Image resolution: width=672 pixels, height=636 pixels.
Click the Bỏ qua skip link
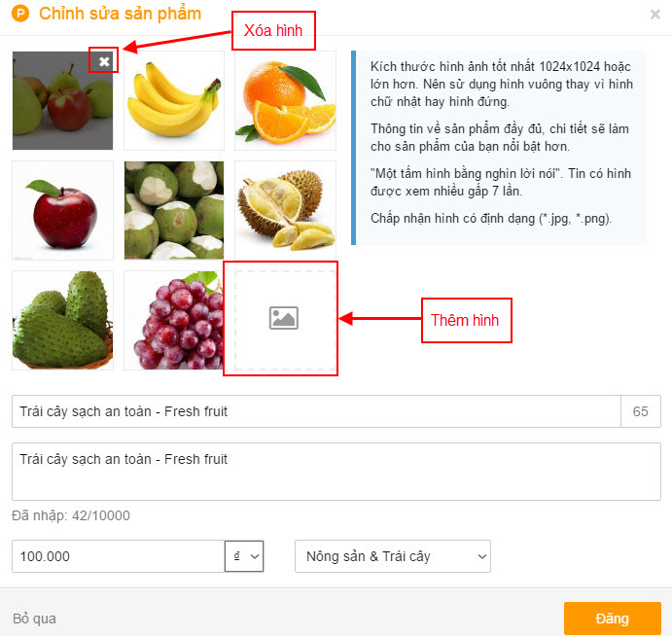(34, 618)
